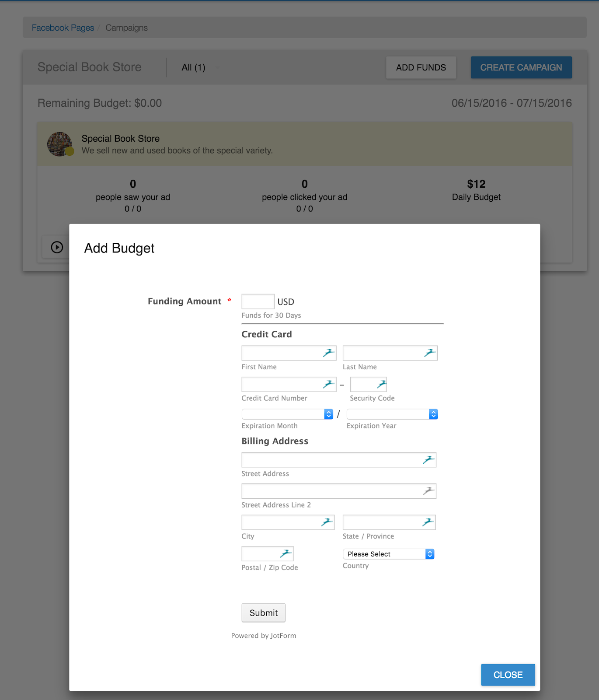Close the Add Budget dialog
The height and width of the screenshot is (700, 599).
point(508,675)
